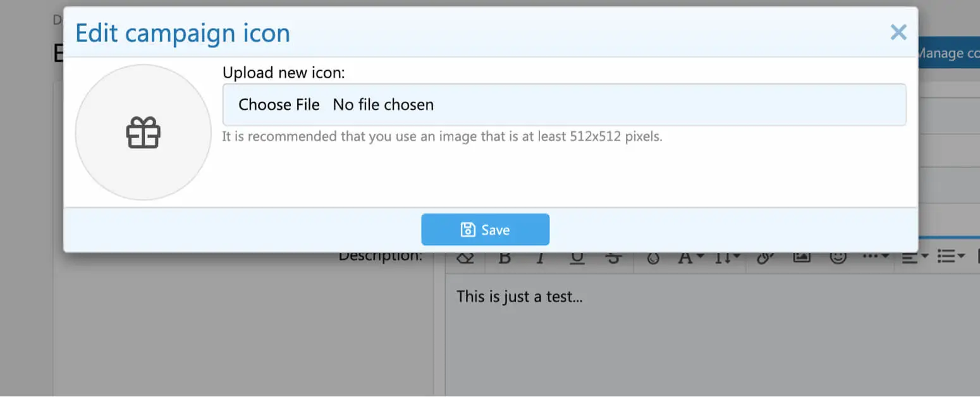Click the insert image icon
The image size is (980, 397).
click(802, 257)
